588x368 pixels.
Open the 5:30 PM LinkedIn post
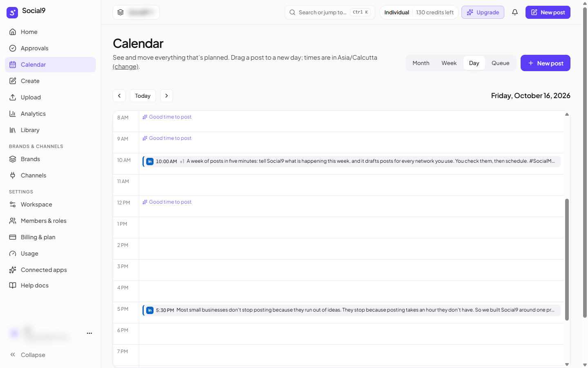click(x=352, y=310)
